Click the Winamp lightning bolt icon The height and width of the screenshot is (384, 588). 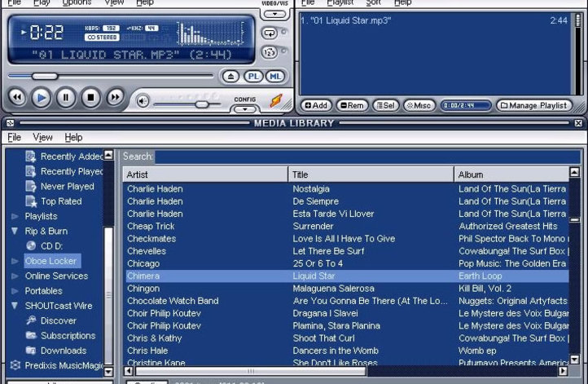click(276, 100)
